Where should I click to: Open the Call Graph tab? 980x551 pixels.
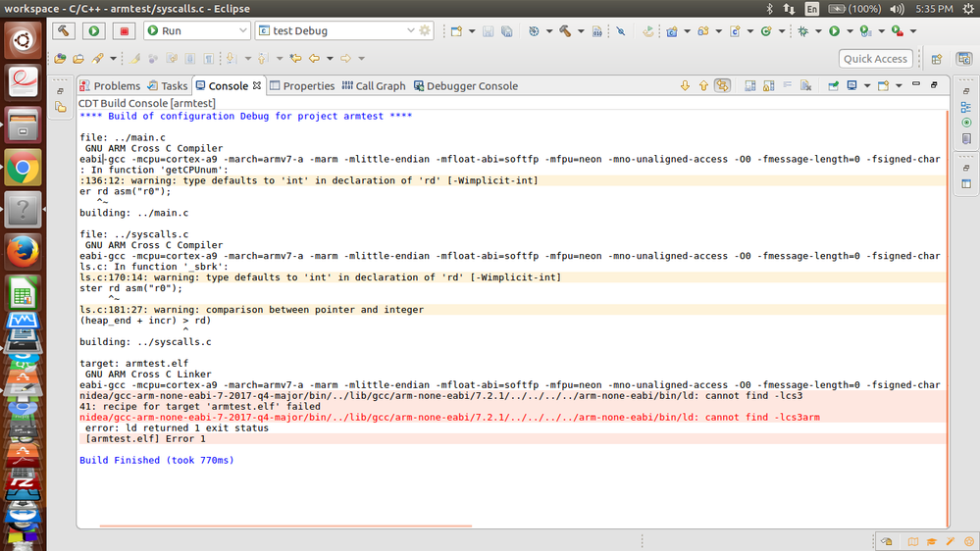[x=374, y=85]
